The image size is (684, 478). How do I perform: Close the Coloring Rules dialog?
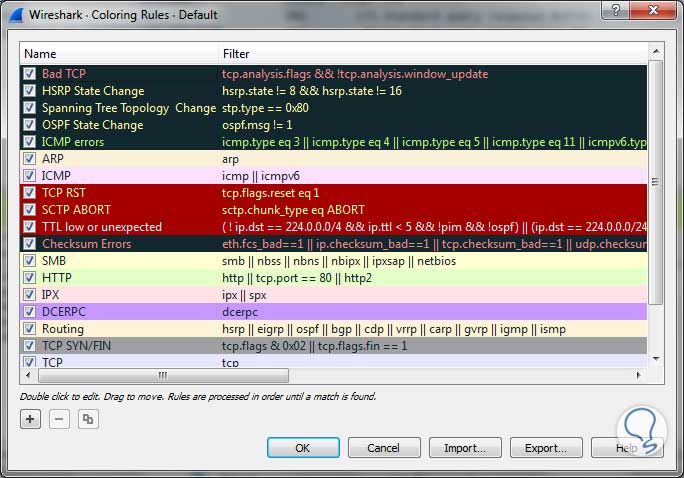tap(653, 10)
